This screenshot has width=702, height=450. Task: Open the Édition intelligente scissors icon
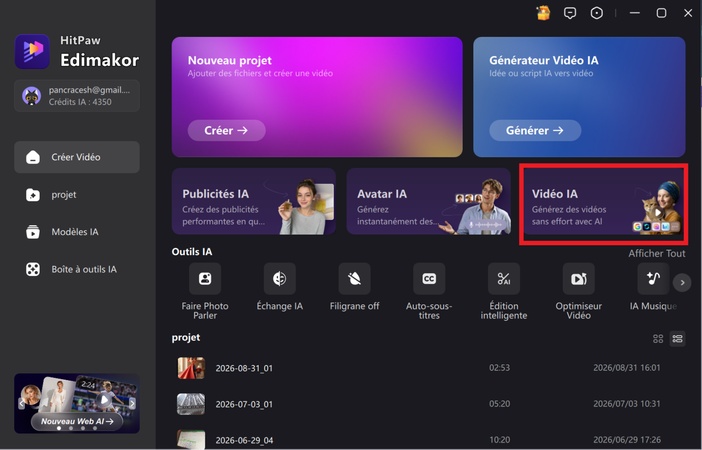tap(504, 279)
